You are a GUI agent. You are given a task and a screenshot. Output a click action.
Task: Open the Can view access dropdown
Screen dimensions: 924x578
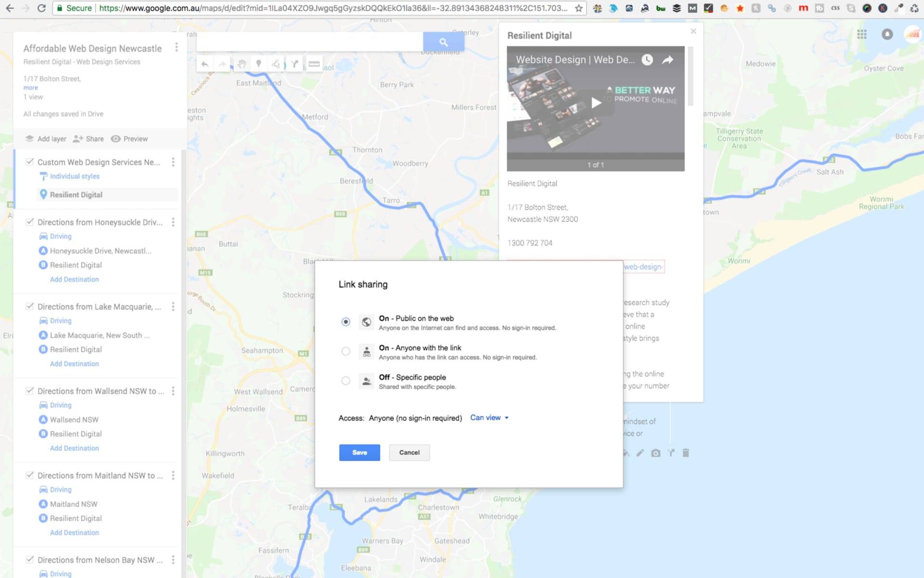[489, 418]
